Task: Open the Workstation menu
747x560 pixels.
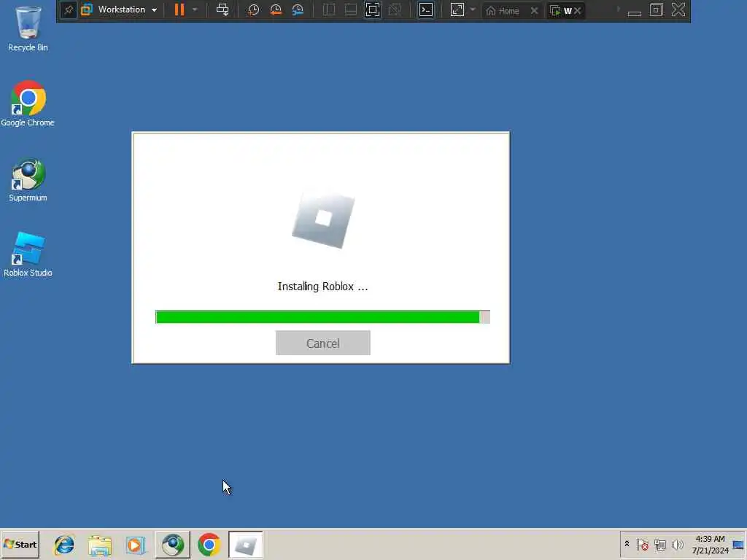Action: click(120, 9)
